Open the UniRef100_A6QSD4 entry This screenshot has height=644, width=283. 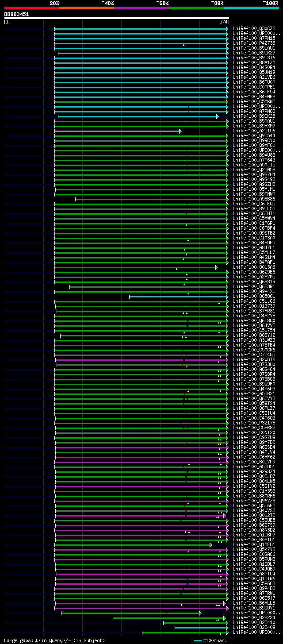coord(254,447)
